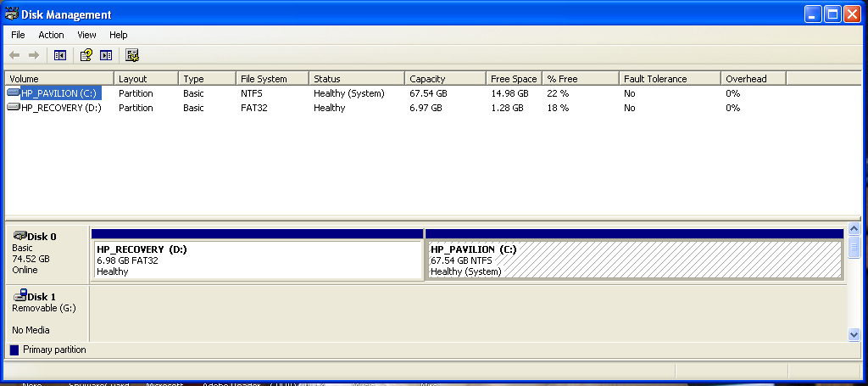Click the Disk Management title bar icon
The image size is (868, 386).
[11, 14]
